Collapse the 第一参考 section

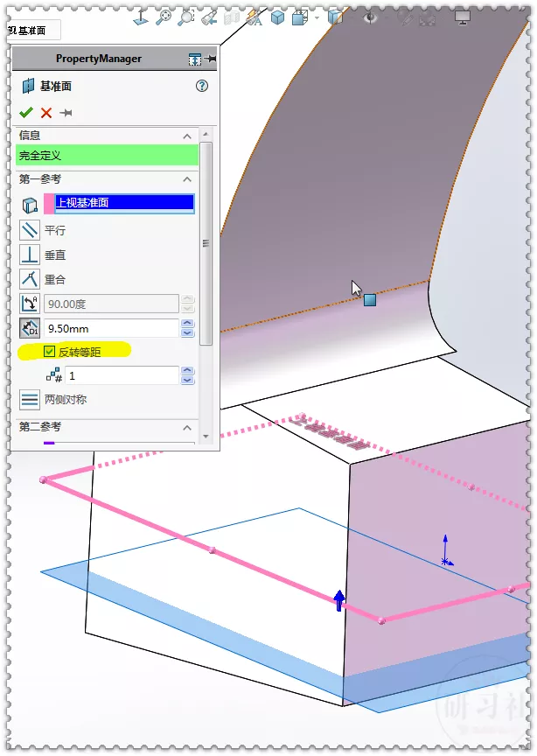[187, 179]
